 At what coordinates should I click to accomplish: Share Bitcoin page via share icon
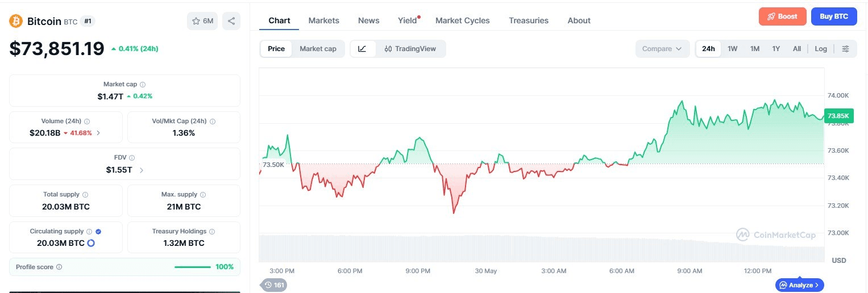point(231,21)
